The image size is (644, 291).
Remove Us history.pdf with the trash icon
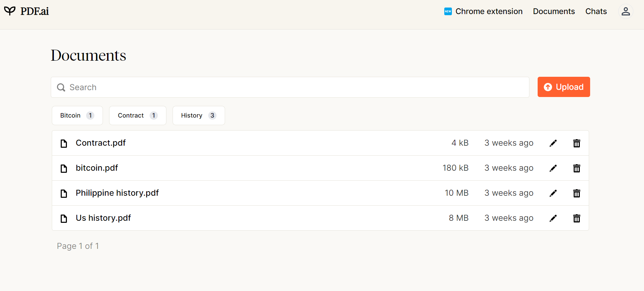[x=577, y=218]
